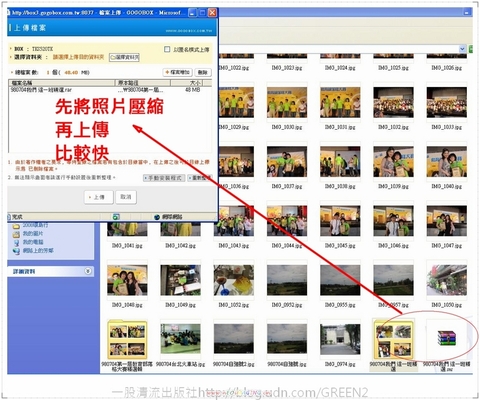The image size is (480, 400).
Task: Click the 檔案增加 add file button
Action: (178, 72)
